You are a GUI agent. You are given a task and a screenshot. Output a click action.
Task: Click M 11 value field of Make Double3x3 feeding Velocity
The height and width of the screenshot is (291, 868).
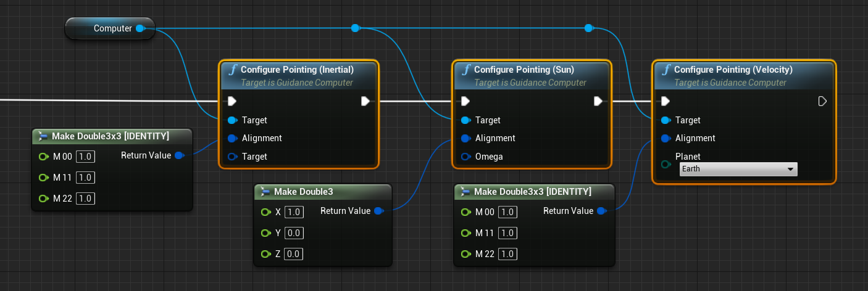pyautogui.click(x=507, y=233)
